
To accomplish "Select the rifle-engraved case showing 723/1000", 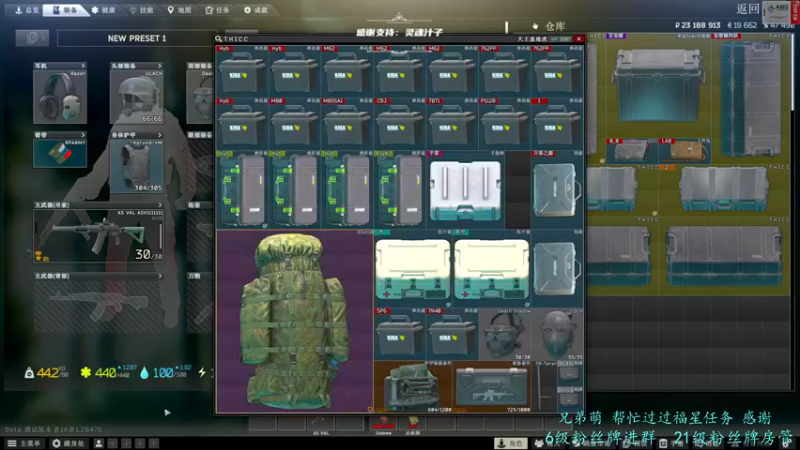I will 492,387.
